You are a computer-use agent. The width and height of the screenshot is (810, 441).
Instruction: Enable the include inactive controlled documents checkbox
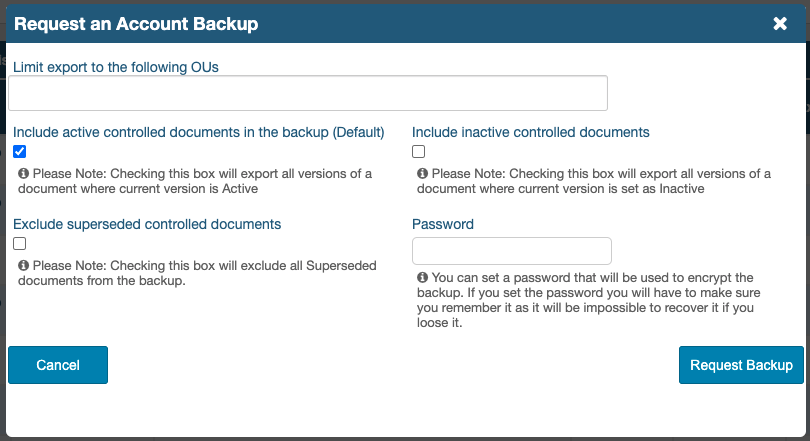pos(419,152)
